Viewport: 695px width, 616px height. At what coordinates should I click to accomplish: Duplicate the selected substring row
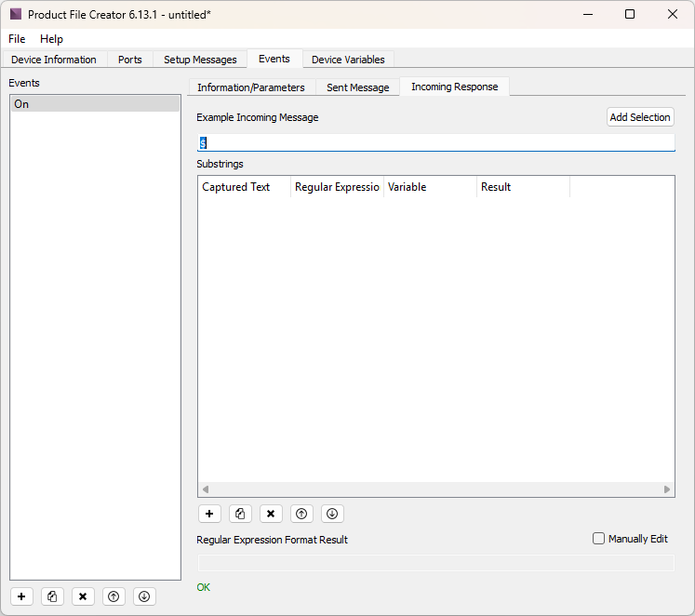(240, 514)
